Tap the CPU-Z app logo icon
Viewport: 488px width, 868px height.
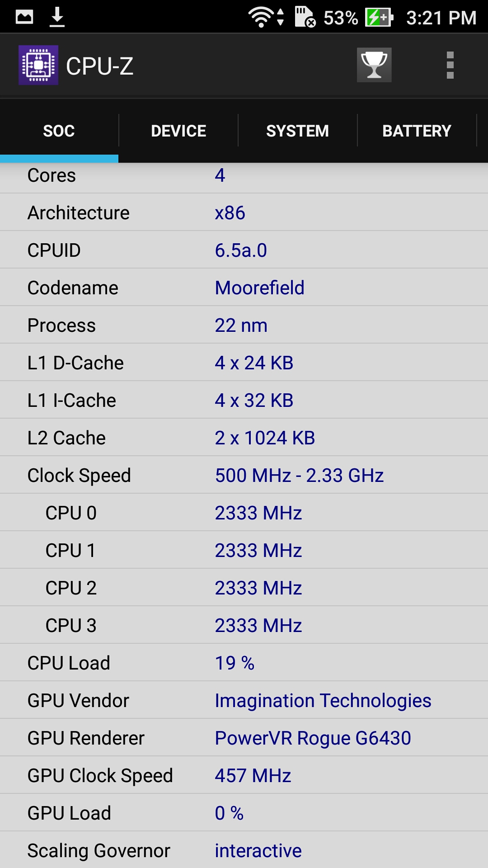[38, 65]
